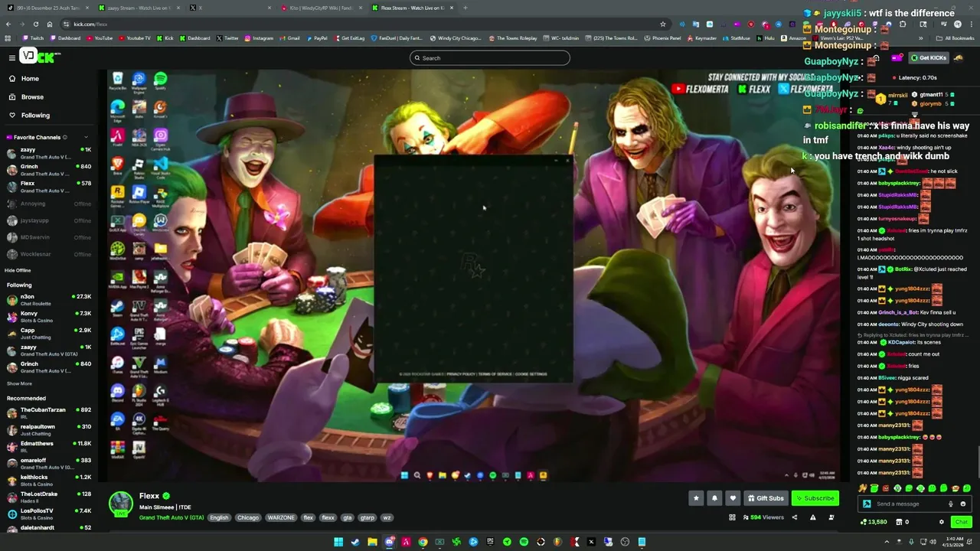
Task: Open Chrome from Windows taskbar
Action: coord(423,542)
